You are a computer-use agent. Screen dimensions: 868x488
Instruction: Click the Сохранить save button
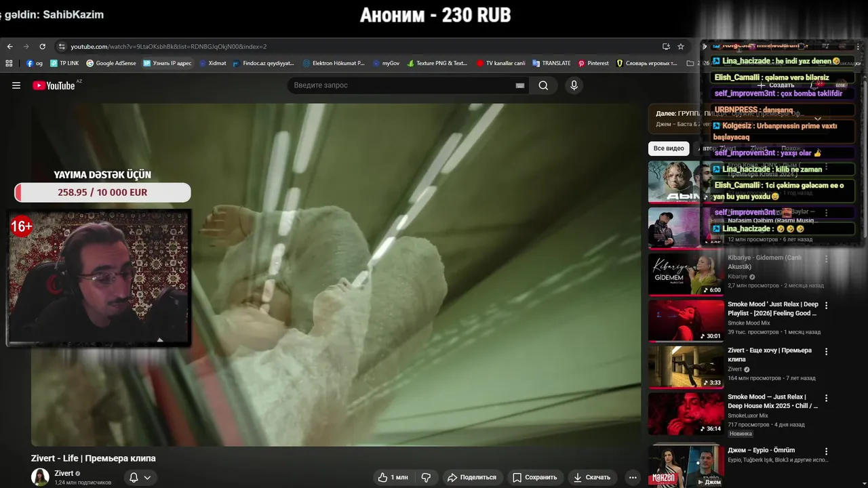[x=535, y=477]
